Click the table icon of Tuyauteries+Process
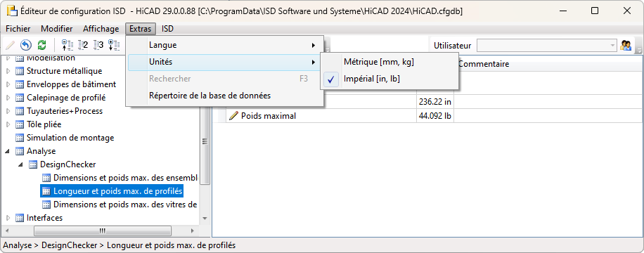Screen dimensions: 644x253 (19, 111)
